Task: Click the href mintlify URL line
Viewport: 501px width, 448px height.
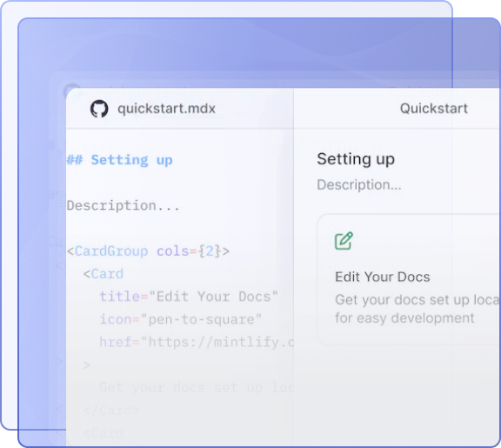Action: [197, 342]
